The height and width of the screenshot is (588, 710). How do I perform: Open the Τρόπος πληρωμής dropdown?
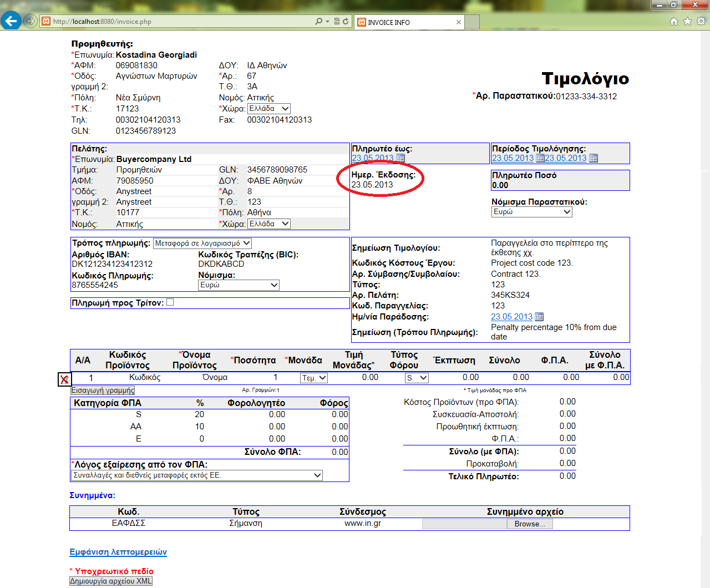pyautogui.click(x=202, y=244)
